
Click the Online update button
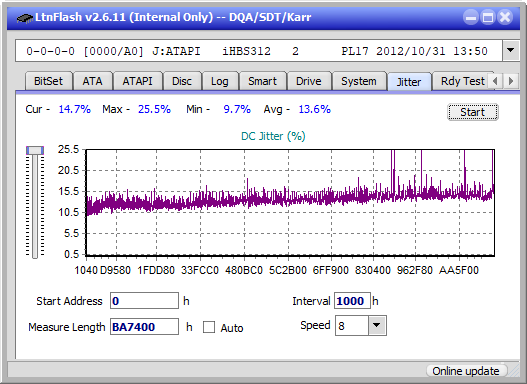click(466, 371)
